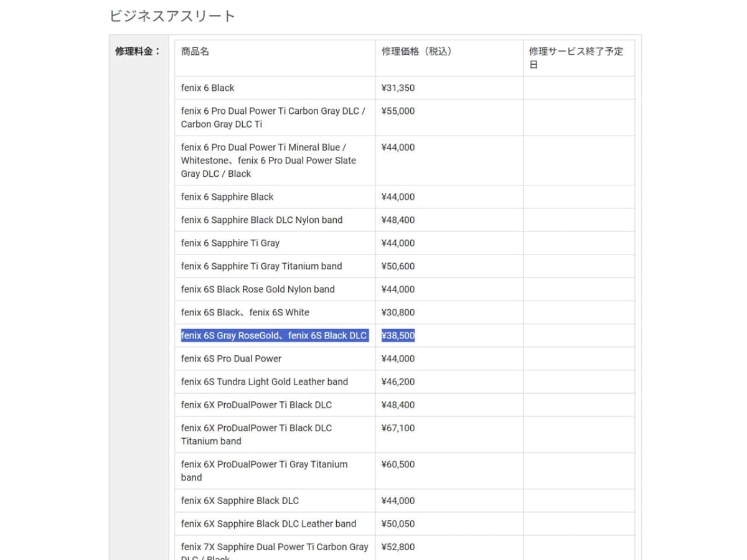
Task: Click the fenix 6X Sapphire Black DLC name
Action: 240,500
